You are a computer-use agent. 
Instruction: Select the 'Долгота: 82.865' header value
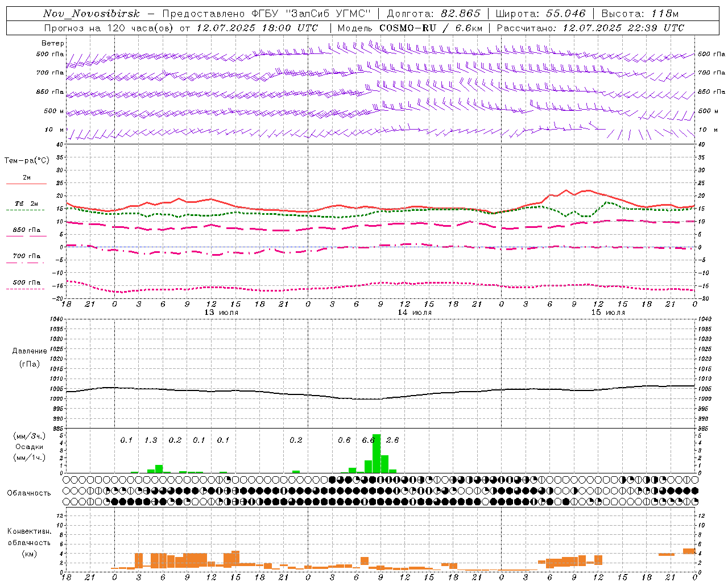click(433, 14)
